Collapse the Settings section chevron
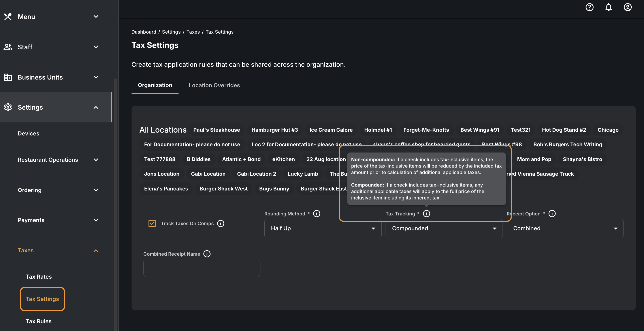 [x=96, y=107]
